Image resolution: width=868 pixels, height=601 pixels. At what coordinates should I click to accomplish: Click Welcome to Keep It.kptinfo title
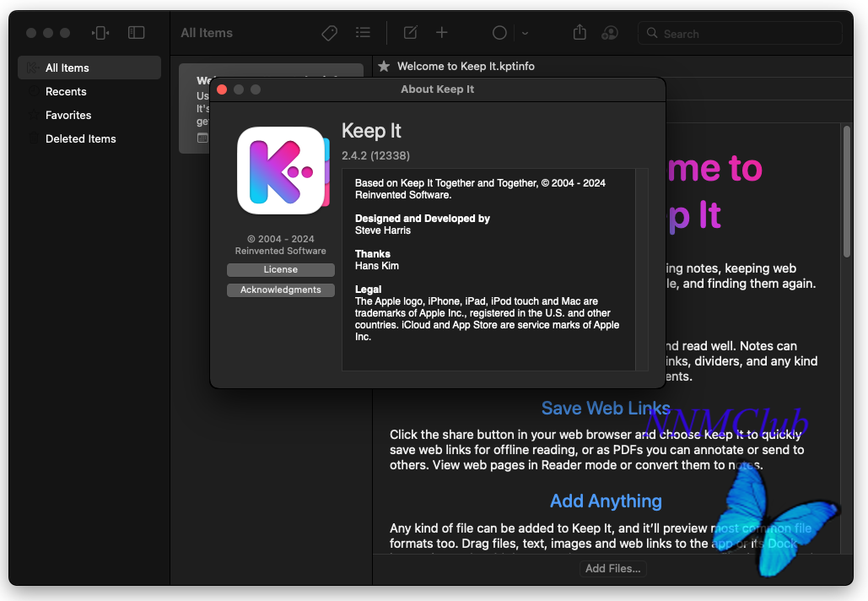(466, 67)
